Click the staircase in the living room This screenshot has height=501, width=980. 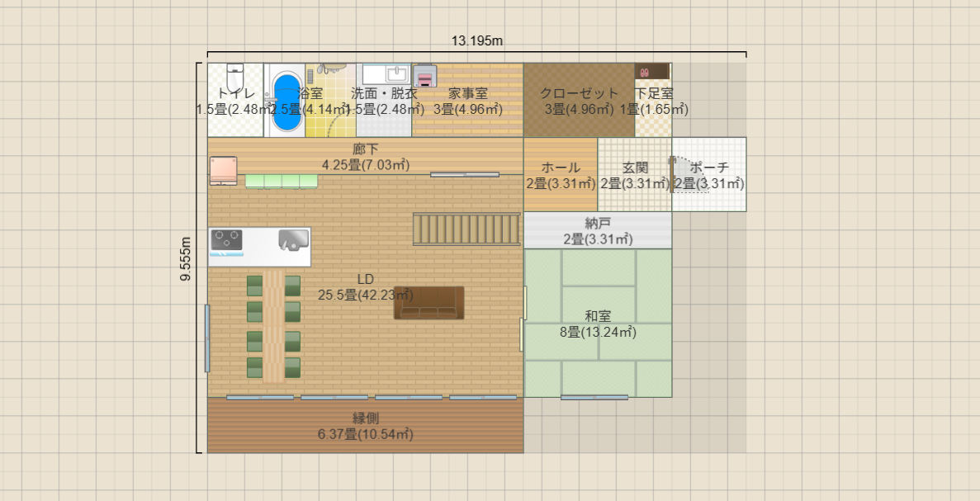[466, 229]
